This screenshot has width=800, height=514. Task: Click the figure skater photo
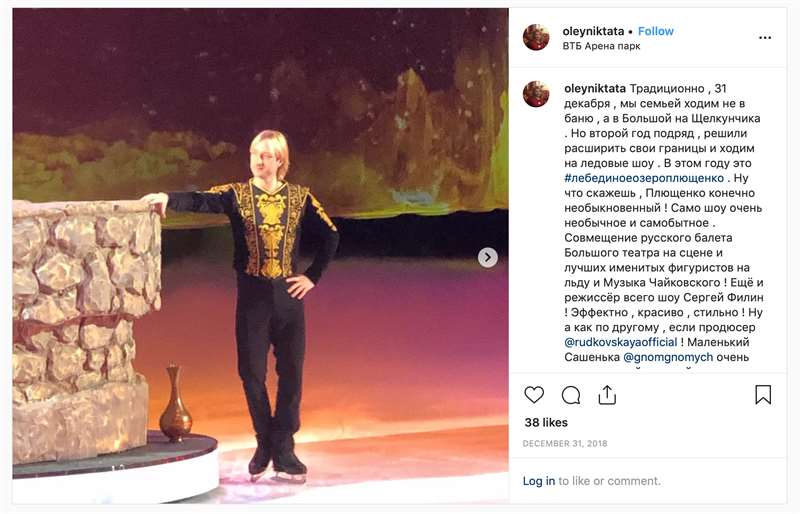tap(260, 256)
